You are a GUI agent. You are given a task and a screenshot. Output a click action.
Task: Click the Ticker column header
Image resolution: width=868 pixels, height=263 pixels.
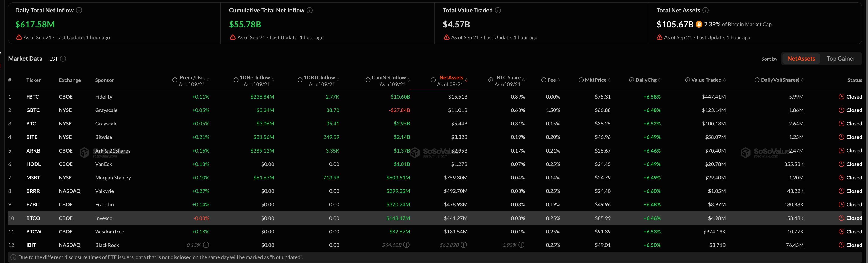click(33, 80)
